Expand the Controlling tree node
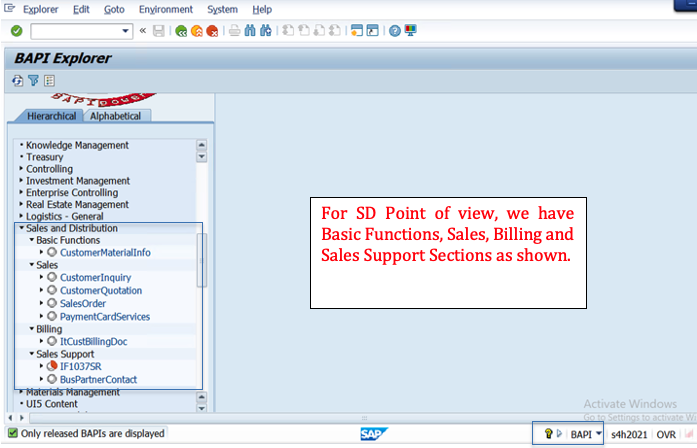Viewport: 697px width, 448px height. [x=21, y=168]
